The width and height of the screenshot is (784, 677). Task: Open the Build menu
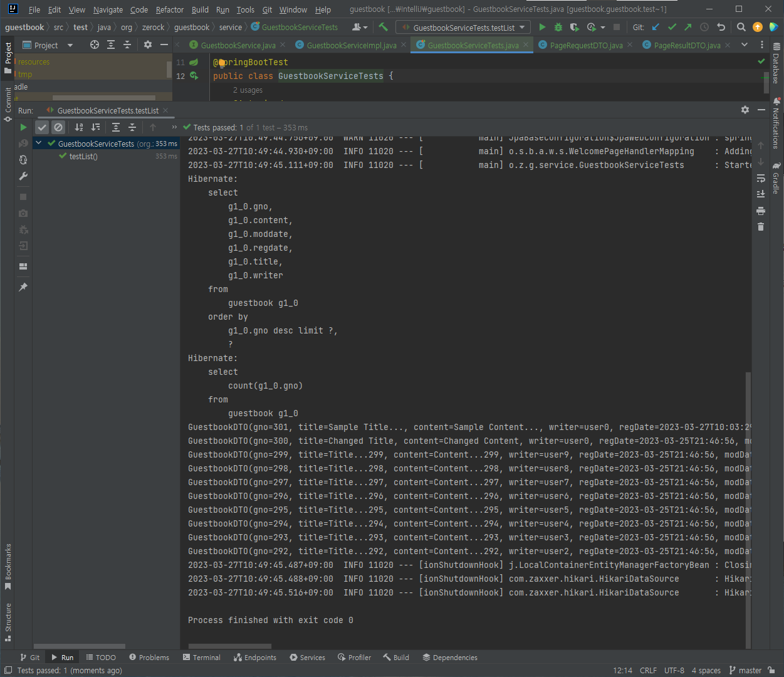pyautogui.click(x=200, y=9)
